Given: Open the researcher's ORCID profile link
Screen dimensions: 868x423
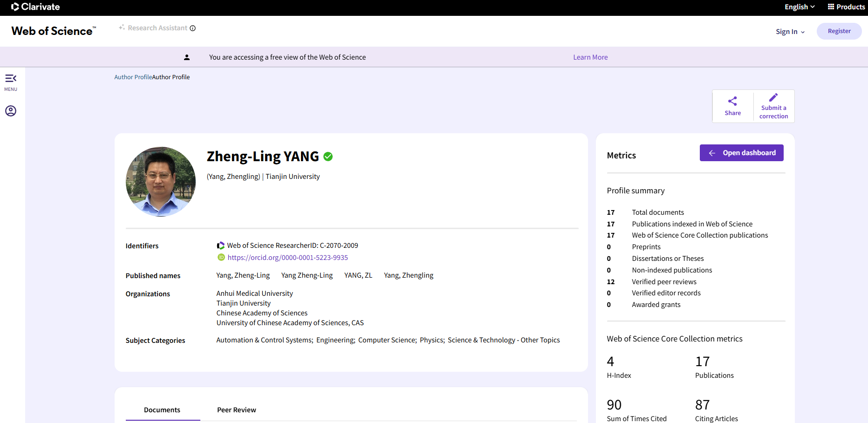Looking at the screenshot, I should (x=287, y=257).
